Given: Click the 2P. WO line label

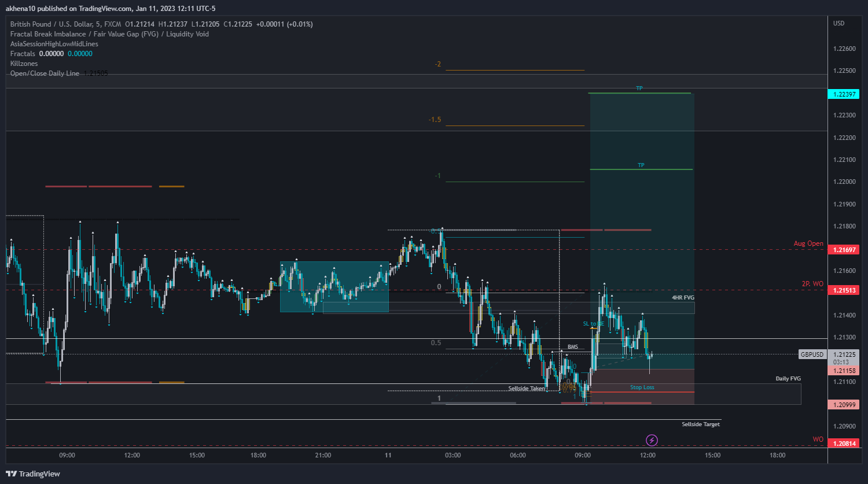Looking at the screenshot, I should point(812,284).
